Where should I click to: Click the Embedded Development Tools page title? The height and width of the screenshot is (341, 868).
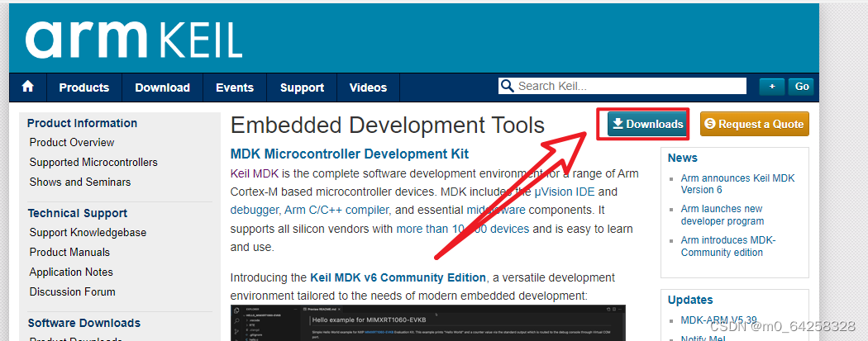point(388,126)
